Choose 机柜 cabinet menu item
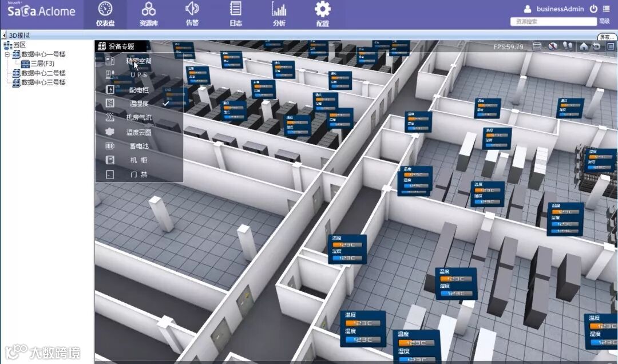 coord(138,160)
